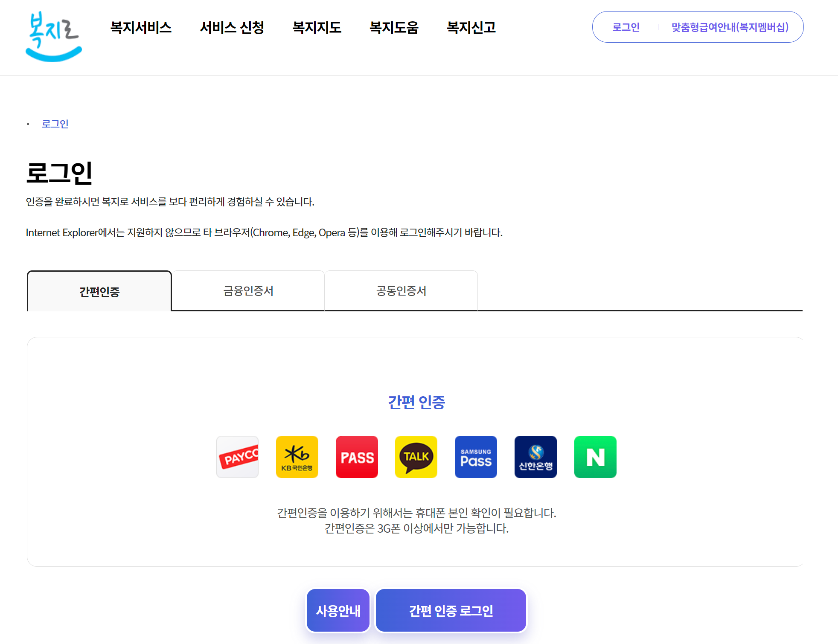Select the Naver N icon
This screenshot has height=644, width=838.
point(595,457)
